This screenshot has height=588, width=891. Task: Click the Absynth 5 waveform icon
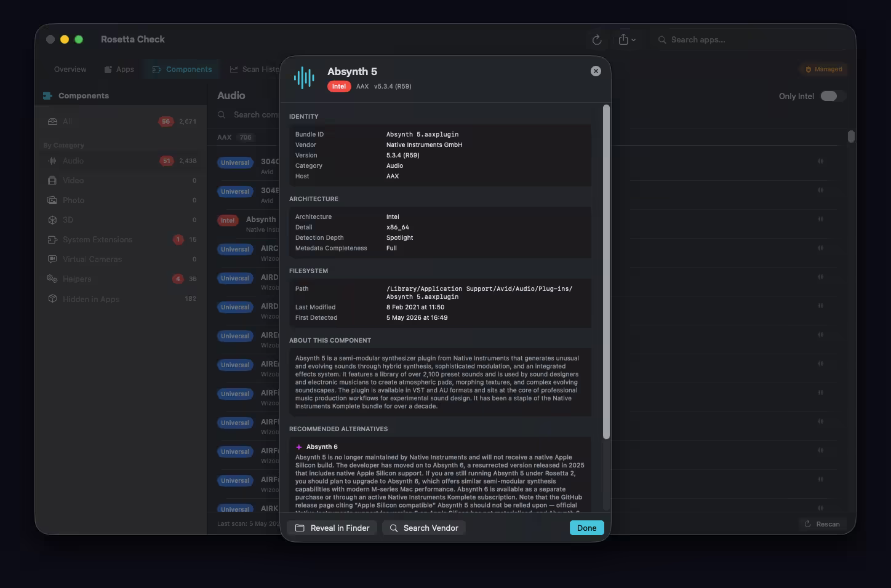tap(304, 78)
